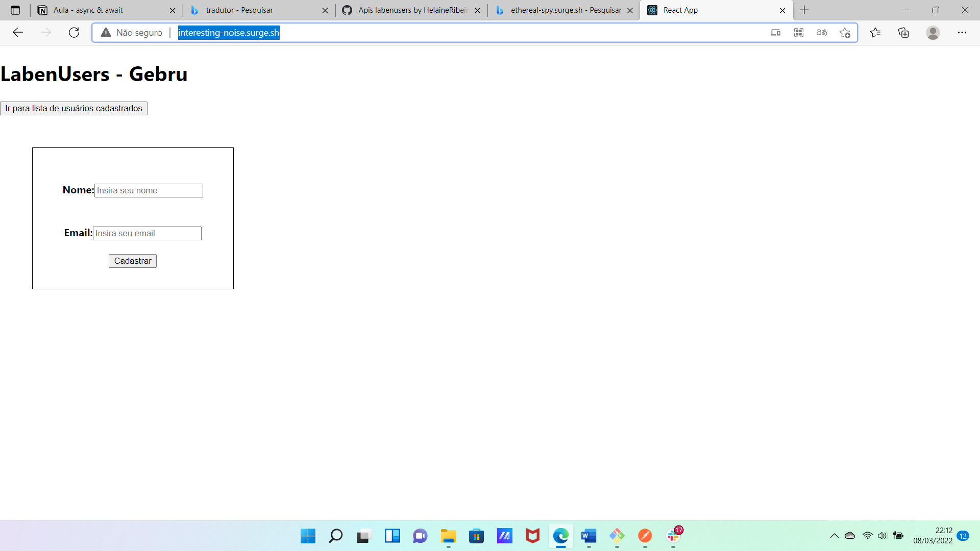Show hidden system tray icons
Viewport: 980px width, 551px height.
point(834,536)
